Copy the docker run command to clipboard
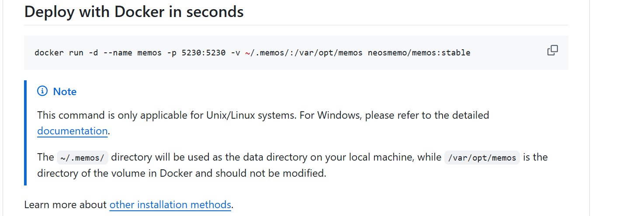644x216 pixels. tap(553, 51)
